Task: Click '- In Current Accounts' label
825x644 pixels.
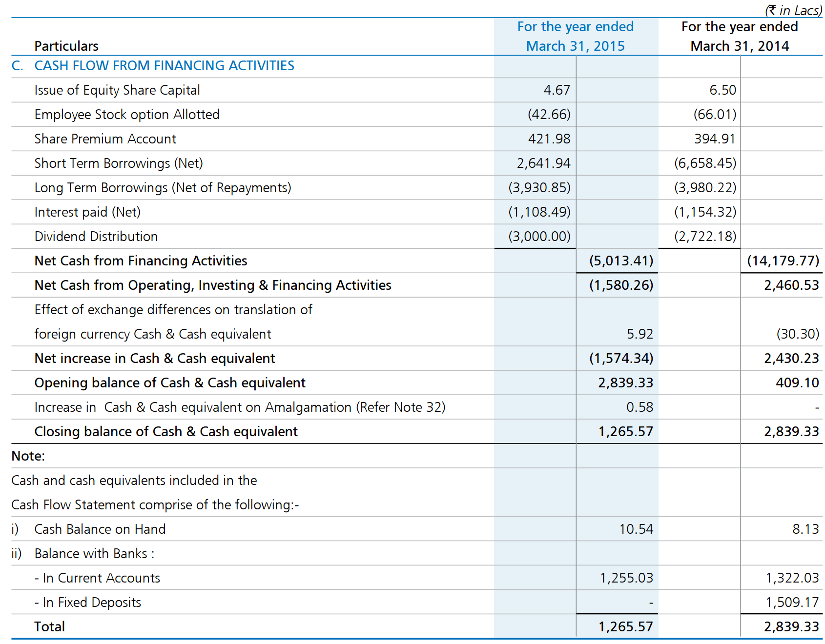Action: coord(97,578)
